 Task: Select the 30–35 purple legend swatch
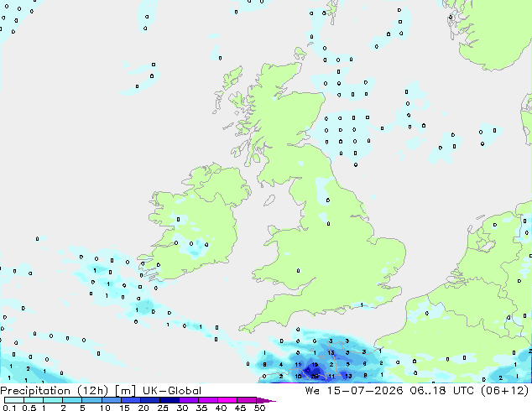(x=189, y=400)
